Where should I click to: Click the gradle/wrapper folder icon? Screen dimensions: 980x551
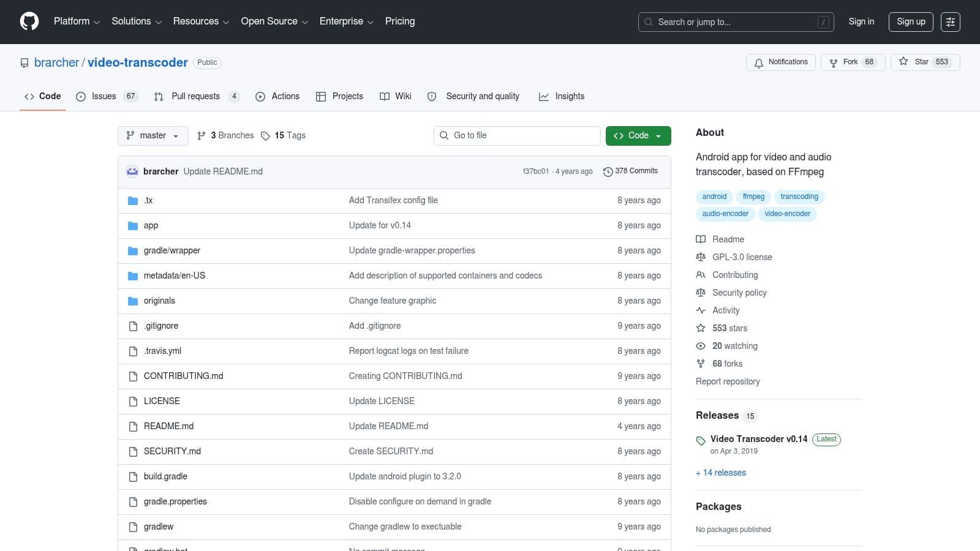133,251
